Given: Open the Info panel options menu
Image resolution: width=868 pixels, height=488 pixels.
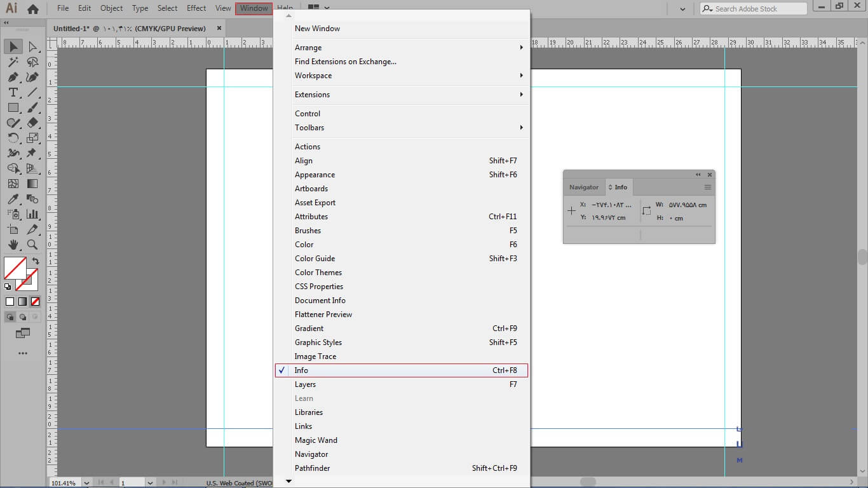Looking at the screenshot, I should 707,187.
